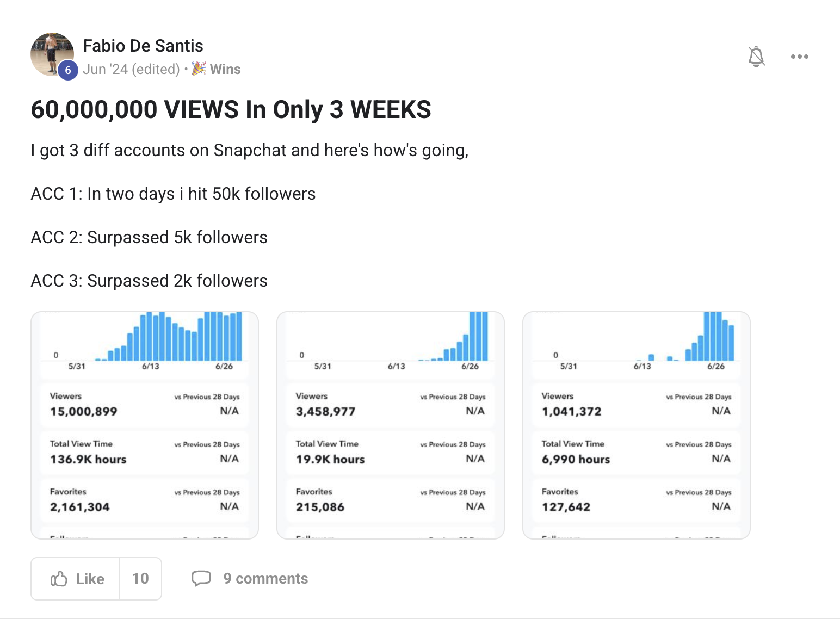Click Fabio De Santis profile avatar
The image size is (840, 619).
coord(52,54)
